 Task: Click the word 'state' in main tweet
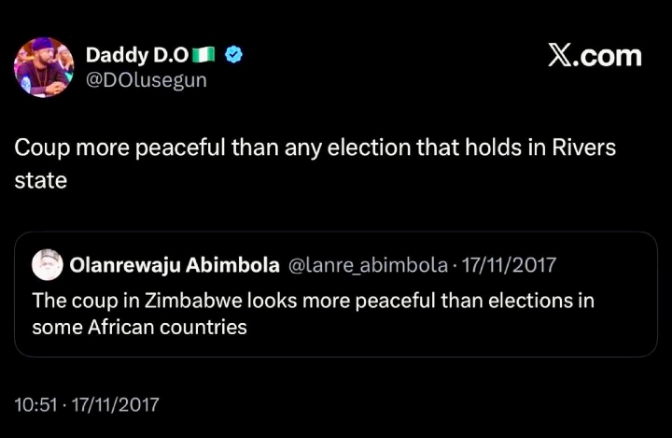[37, 183]
